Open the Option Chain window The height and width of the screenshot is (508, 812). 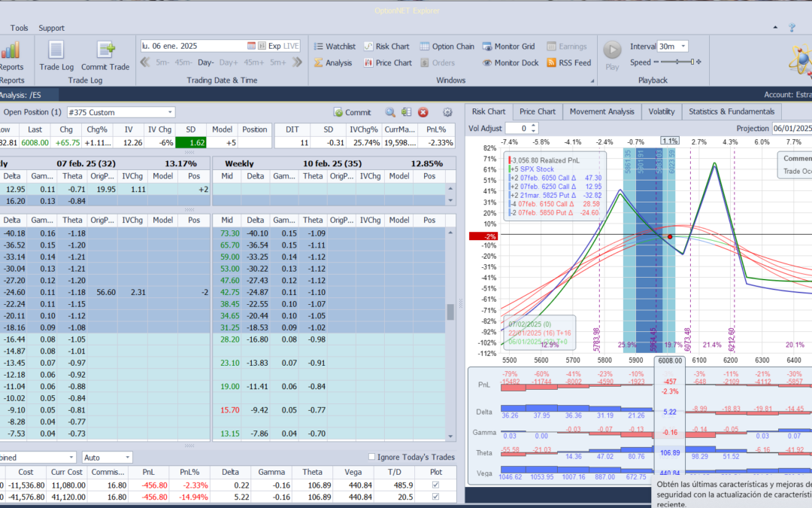pyautogui.click(x=447, y=46)
